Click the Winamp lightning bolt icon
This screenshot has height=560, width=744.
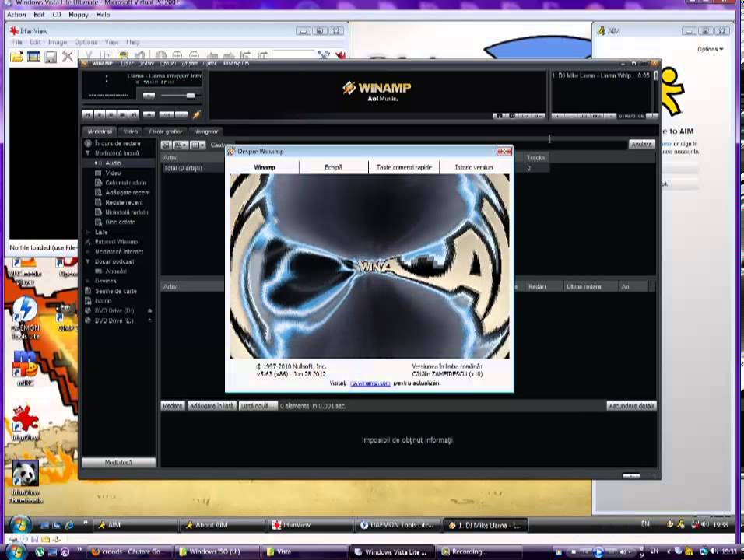coord(196,114)
